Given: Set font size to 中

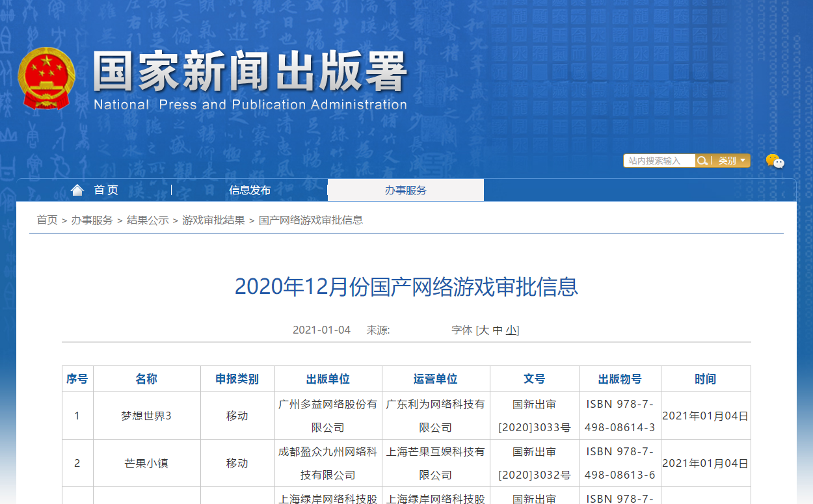Looking at the screenshot, I should 498,330.
